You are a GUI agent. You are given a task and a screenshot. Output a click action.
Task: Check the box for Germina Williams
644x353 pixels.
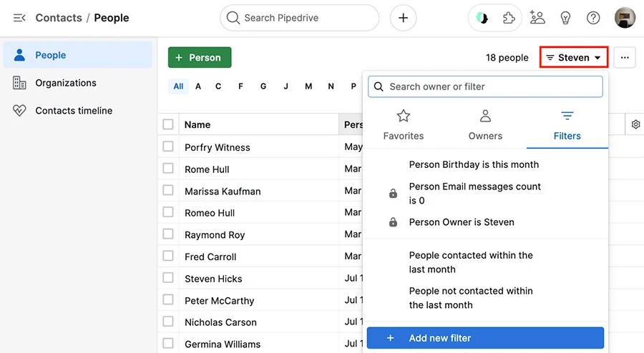(x=168, y=343)
